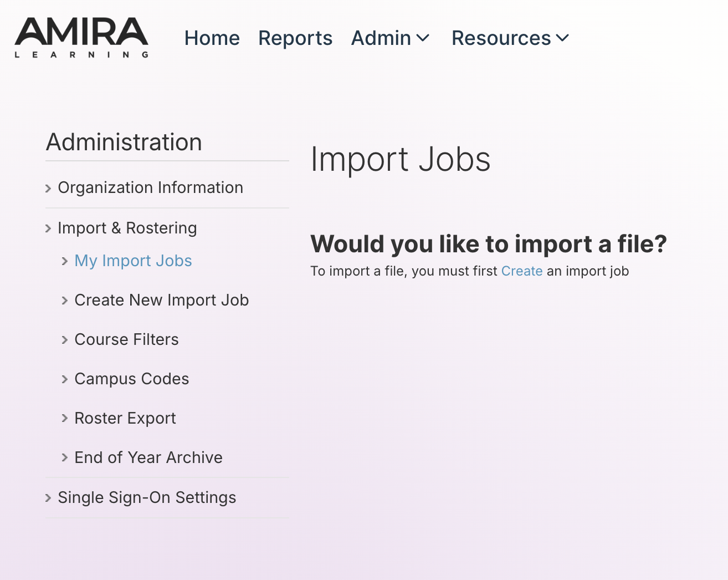
Task: Open Organization Information
Action: click(x=150, y=187)
